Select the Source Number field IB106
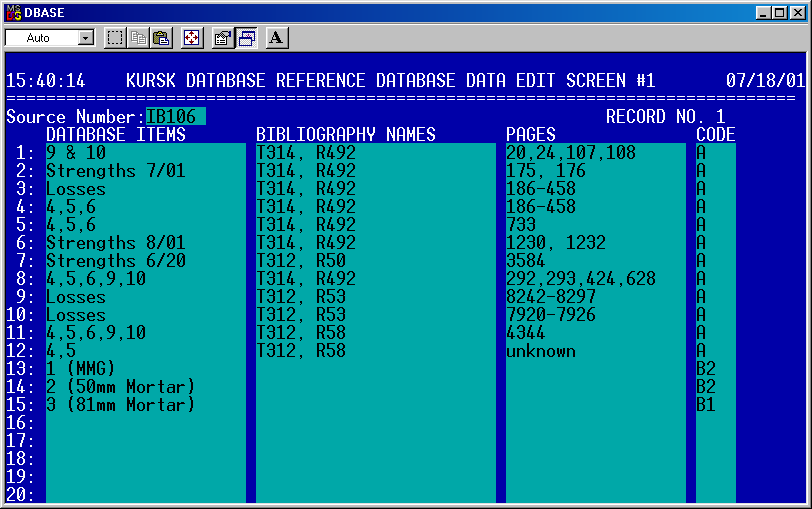812x509 pixels. pos(175,116)
